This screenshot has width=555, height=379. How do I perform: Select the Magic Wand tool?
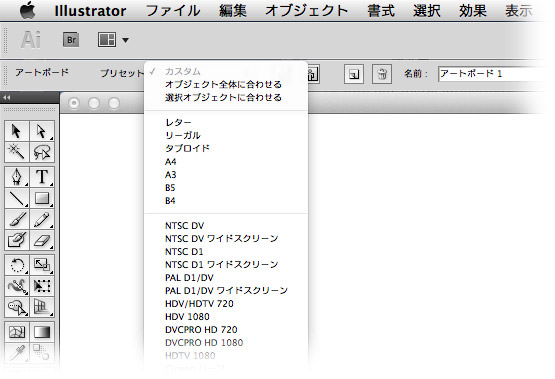pos(17,152)
